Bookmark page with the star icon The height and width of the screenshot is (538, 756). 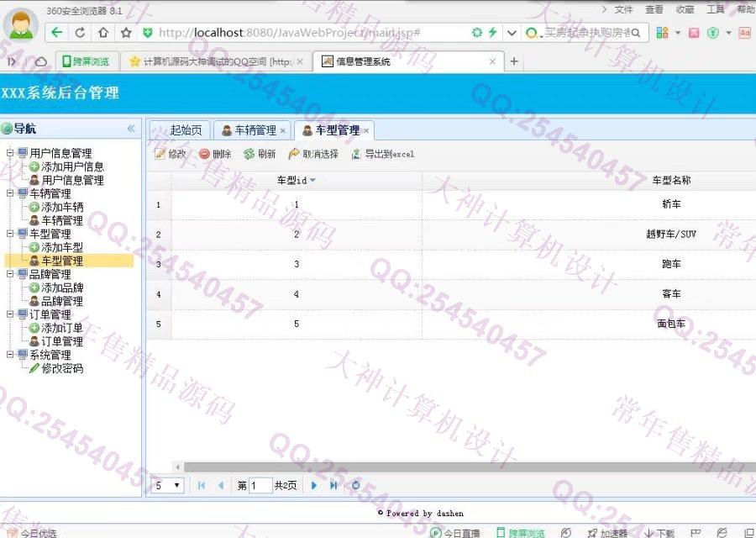[126, 32]
